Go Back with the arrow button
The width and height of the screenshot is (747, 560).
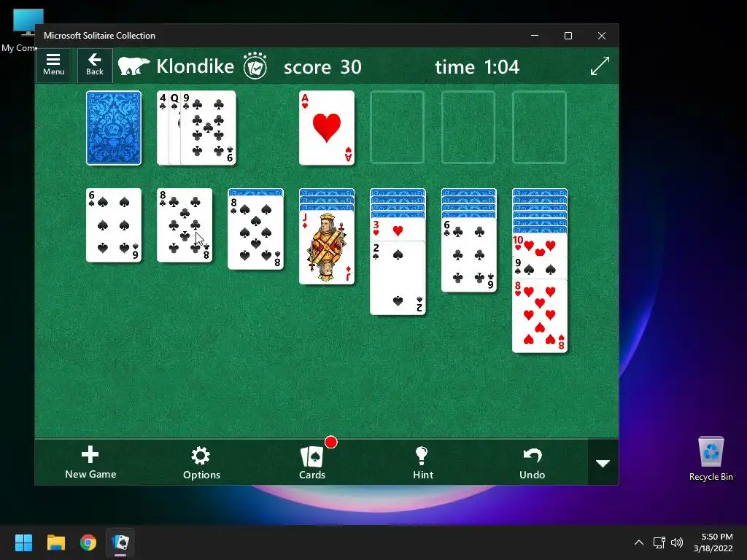pos(94,65)
